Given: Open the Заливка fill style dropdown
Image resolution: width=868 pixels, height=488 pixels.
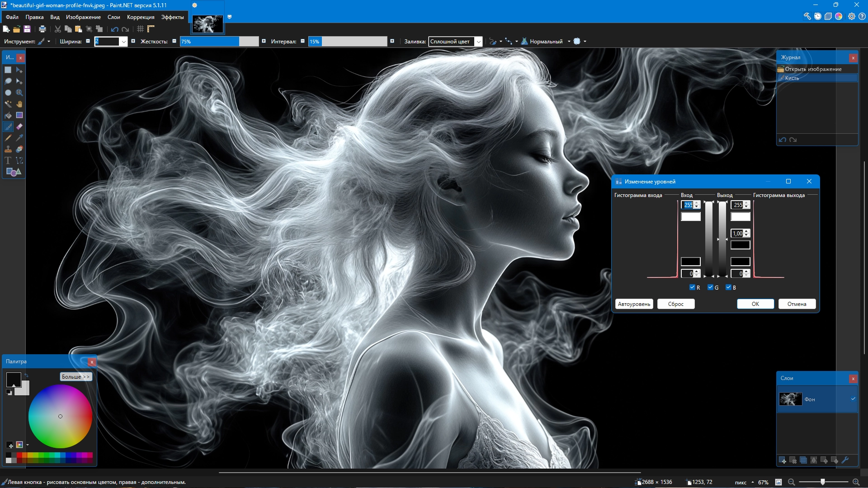Looking at the screenshot, I should tap(478, 42).
